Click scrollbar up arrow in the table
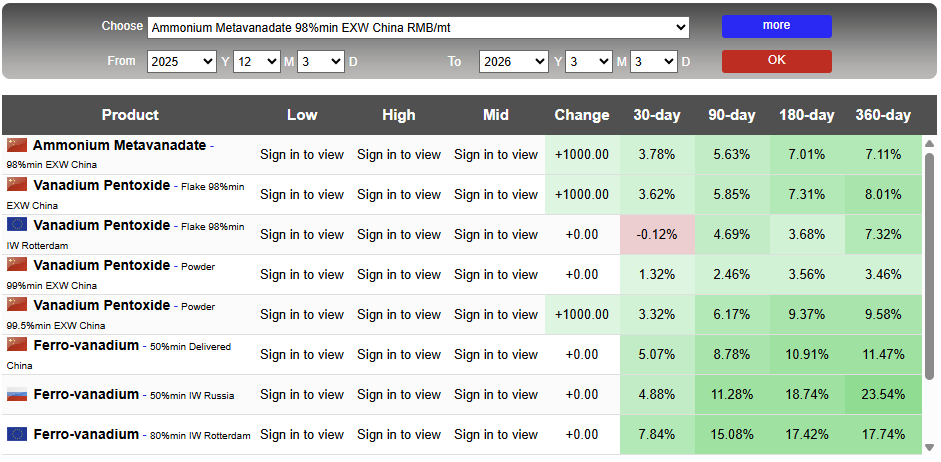Viewport: 941px width, 462px height. [x=930, y=144]
